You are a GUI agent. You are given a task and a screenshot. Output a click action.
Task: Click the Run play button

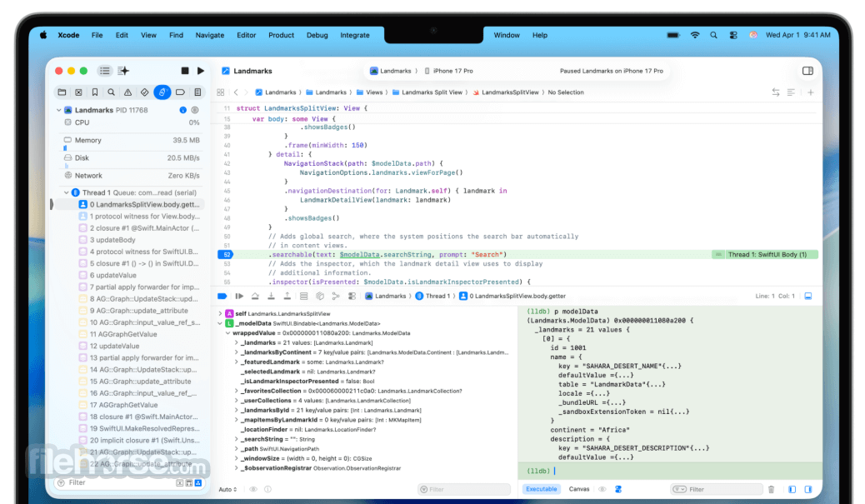[x=201, y=71]
